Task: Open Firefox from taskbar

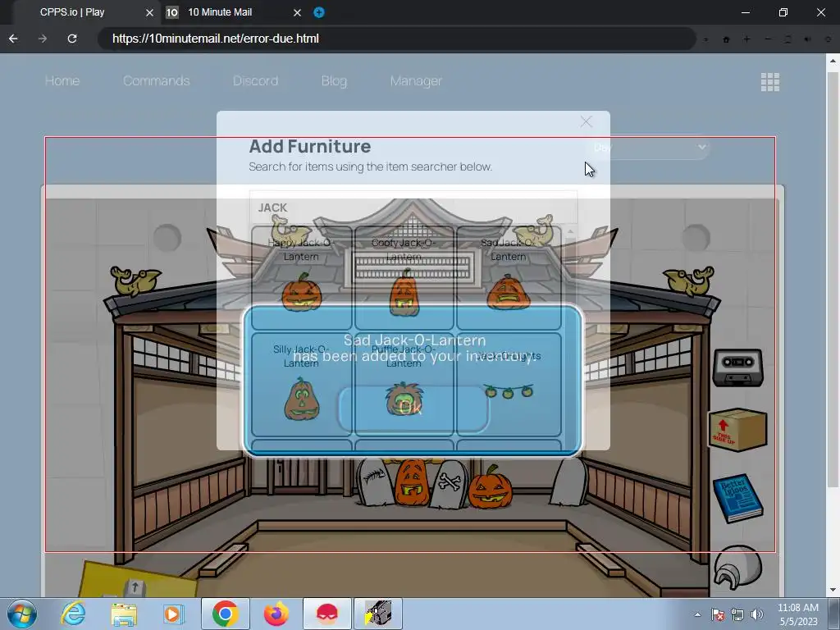Action: click(x=276, y=614)
